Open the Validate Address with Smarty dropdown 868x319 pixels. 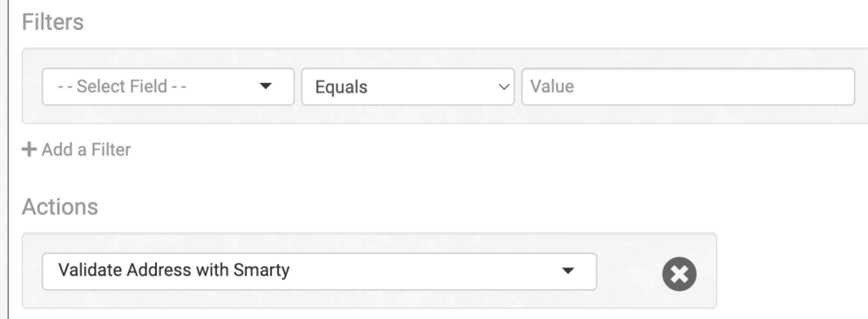(x=320, y=271)
